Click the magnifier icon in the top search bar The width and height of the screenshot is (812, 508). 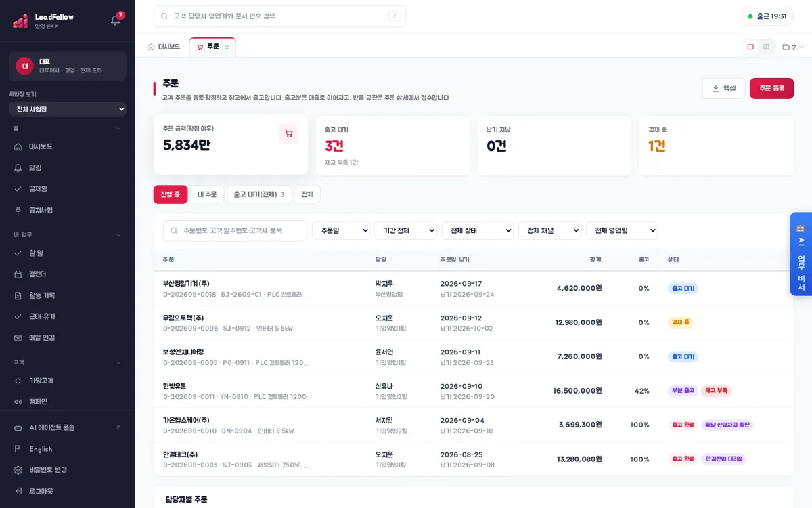point(164,16)
